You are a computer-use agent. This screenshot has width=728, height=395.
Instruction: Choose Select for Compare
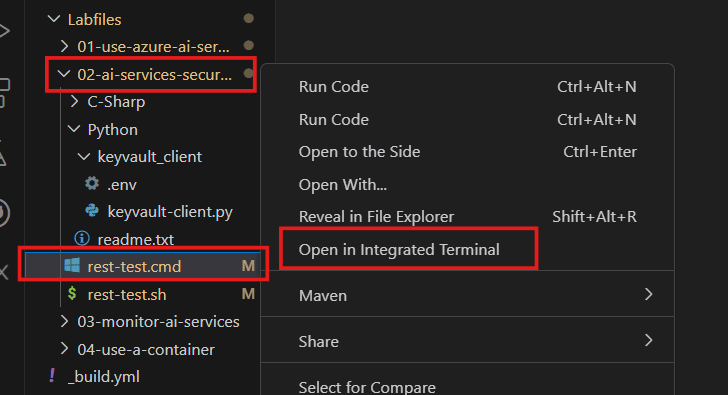(367, 387)
